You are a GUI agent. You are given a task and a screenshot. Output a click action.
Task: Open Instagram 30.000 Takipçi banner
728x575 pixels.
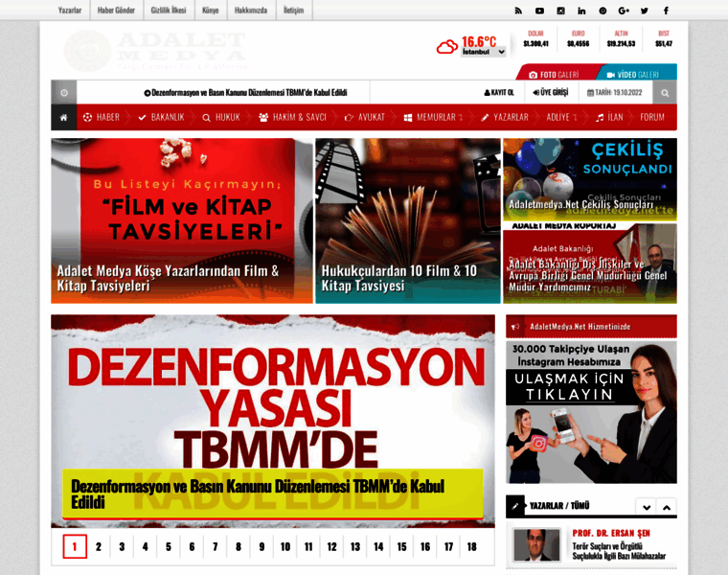pos(591,412)
